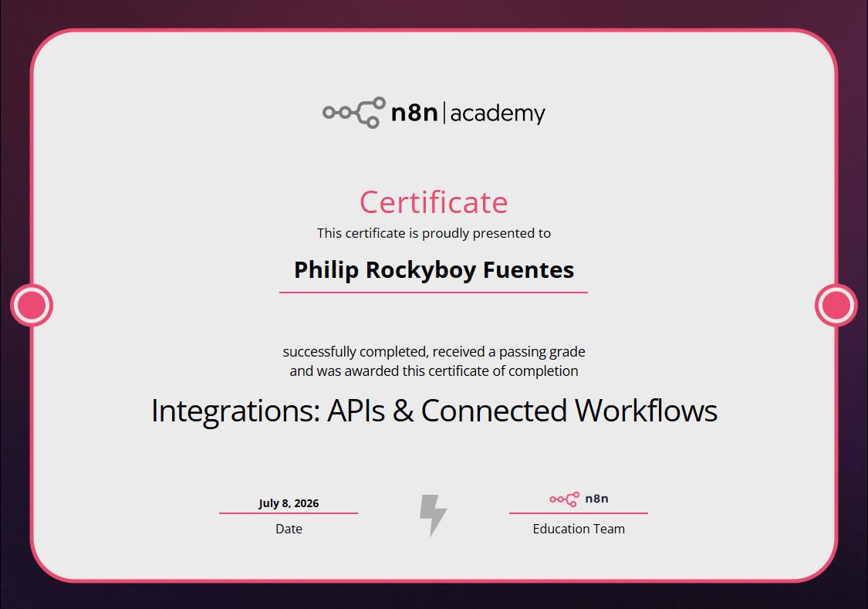
Task: Click the gray lightning bolt icon
Action: [433, 516]
